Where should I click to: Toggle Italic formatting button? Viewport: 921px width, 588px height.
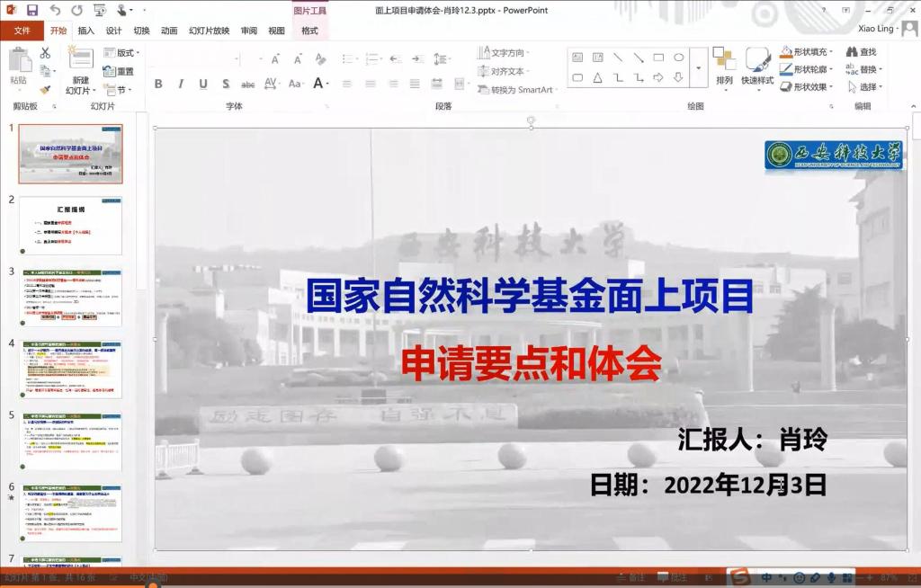(x=180, y=84)
